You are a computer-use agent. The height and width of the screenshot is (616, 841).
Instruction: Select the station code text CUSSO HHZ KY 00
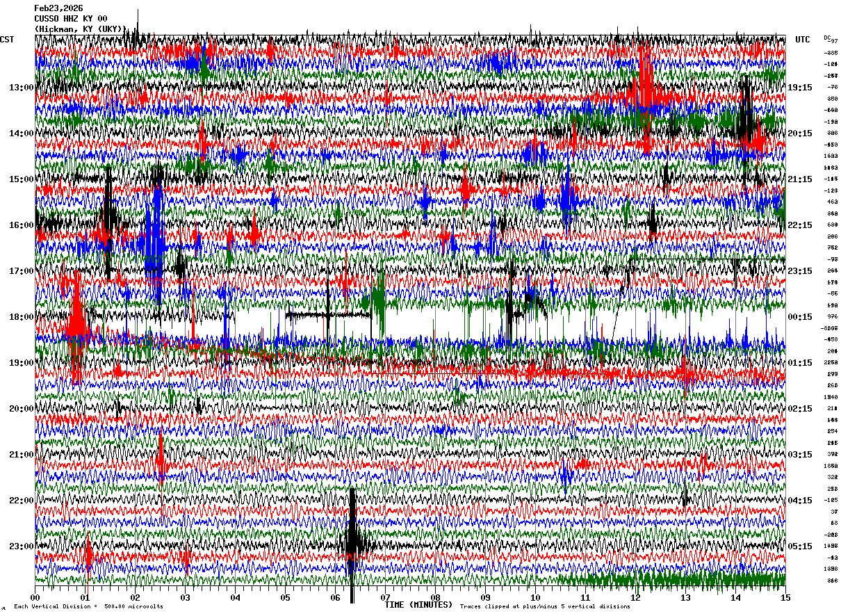coord(71,19)
